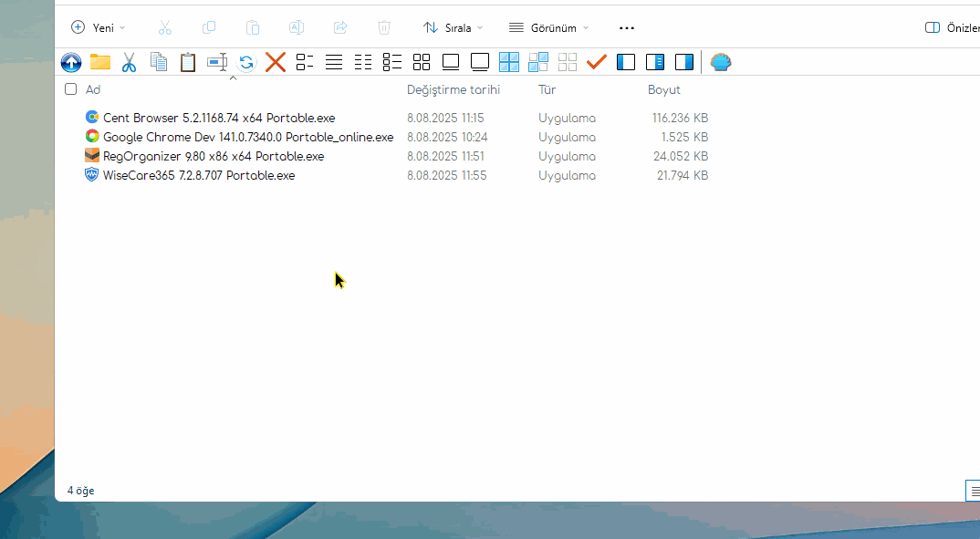Click the blue Up arrow icon
The image size is (980, 539).
[x=71, y=62]
